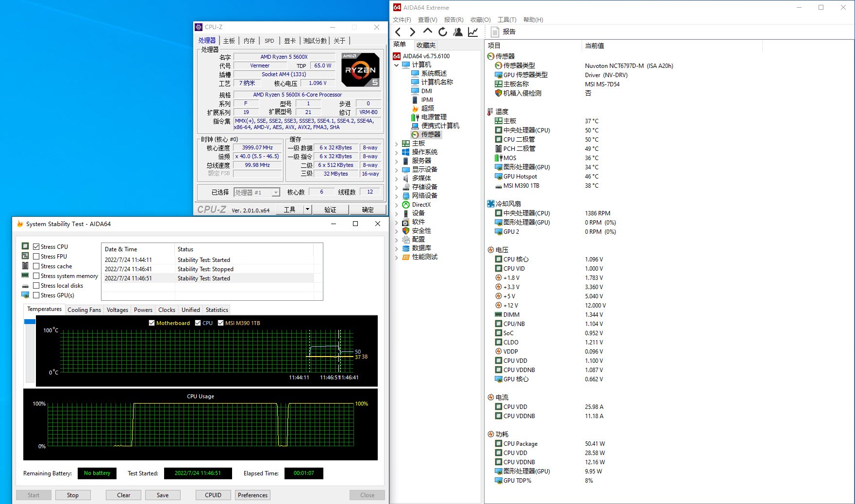The height and width of the screenshot is (504, 855).
Task: Expand the 主板 tree node
Action: (397, 144)
